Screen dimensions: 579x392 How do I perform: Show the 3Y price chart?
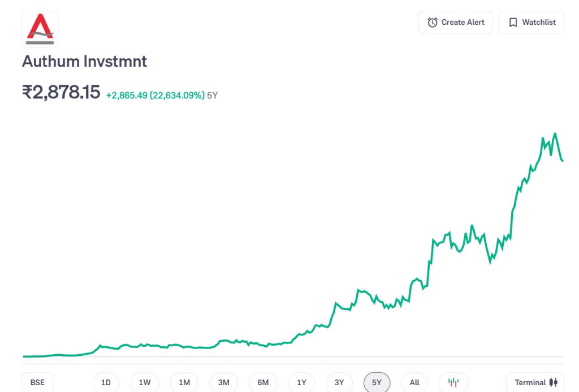(x=339, y=382)
